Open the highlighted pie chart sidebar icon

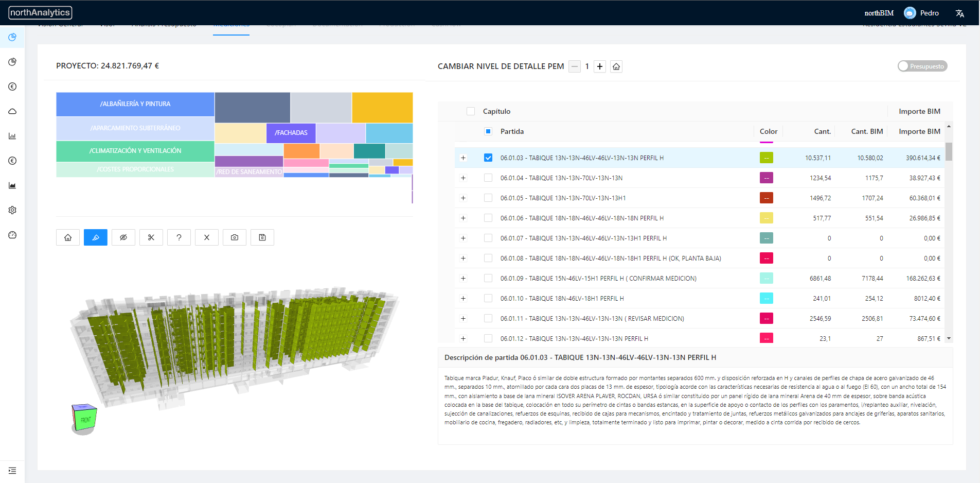12,37
